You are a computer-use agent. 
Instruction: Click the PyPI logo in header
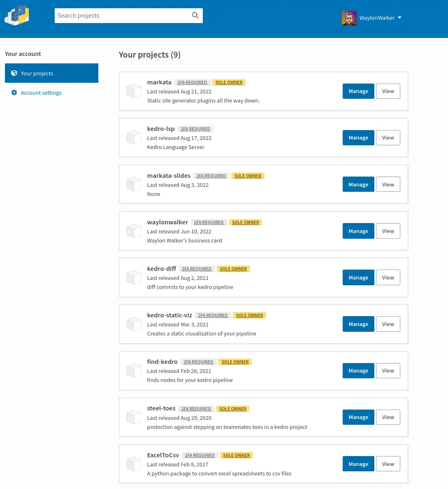pyautogui.click(x=17, y=15)
